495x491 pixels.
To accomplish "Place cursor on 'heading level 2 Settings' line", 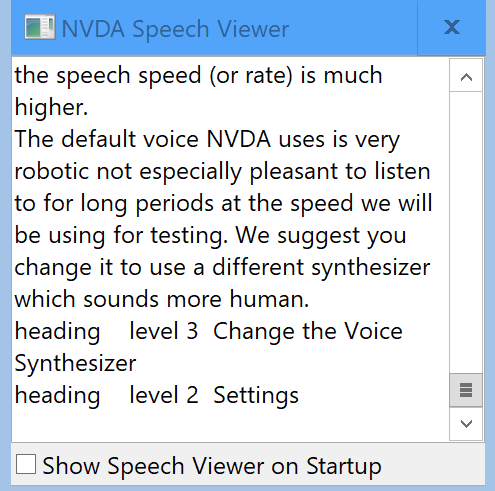I will (157, 395).
